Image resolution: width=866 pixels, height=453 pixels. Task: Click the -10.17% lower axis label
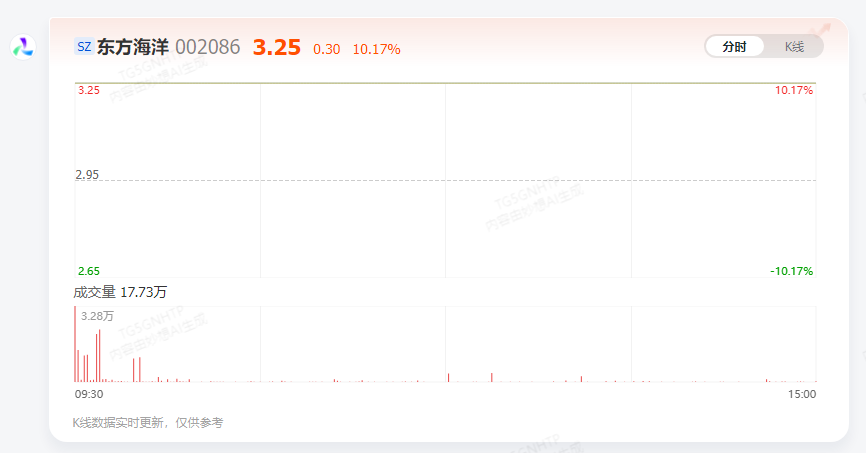pos(791,271)
